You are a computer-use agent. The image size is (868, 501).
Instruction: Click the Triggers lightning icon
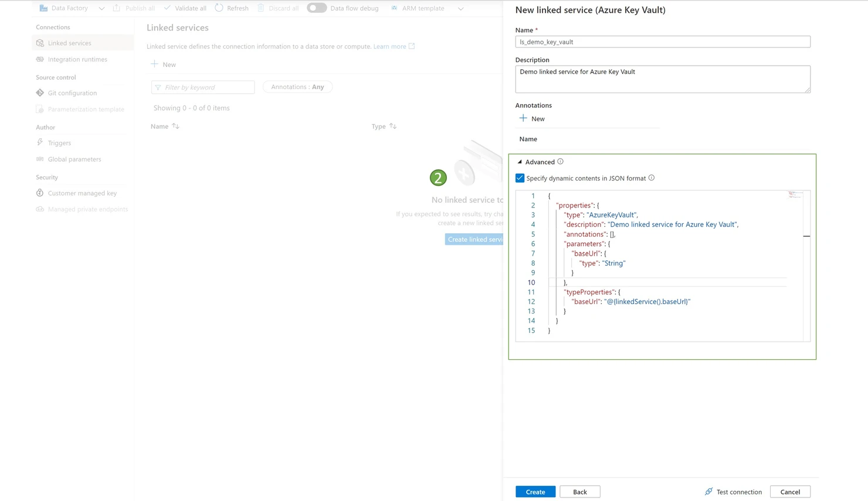pyautogui.click(x=40, y=142)
